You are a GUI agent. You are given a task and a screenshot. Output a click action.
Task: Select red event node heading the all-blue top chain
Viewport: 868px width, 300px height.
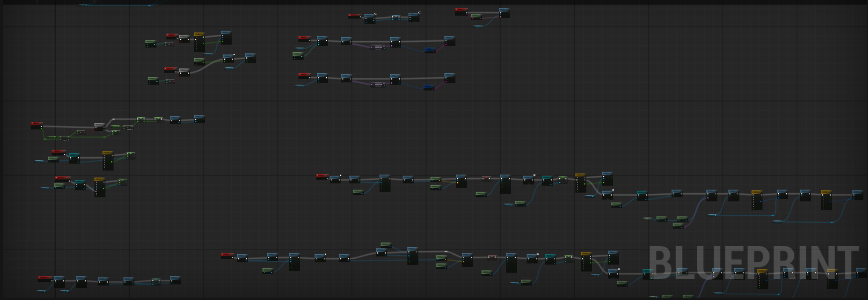pos(355,16)
